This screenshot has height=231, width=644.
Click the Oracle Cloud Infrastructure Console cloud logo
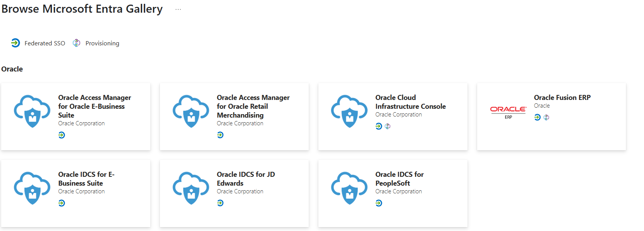click(349, 111)
